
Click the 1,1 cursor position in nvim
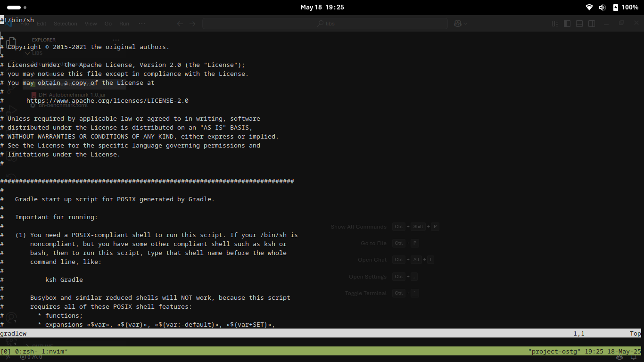pyautogui.click(x=579, y=333)
